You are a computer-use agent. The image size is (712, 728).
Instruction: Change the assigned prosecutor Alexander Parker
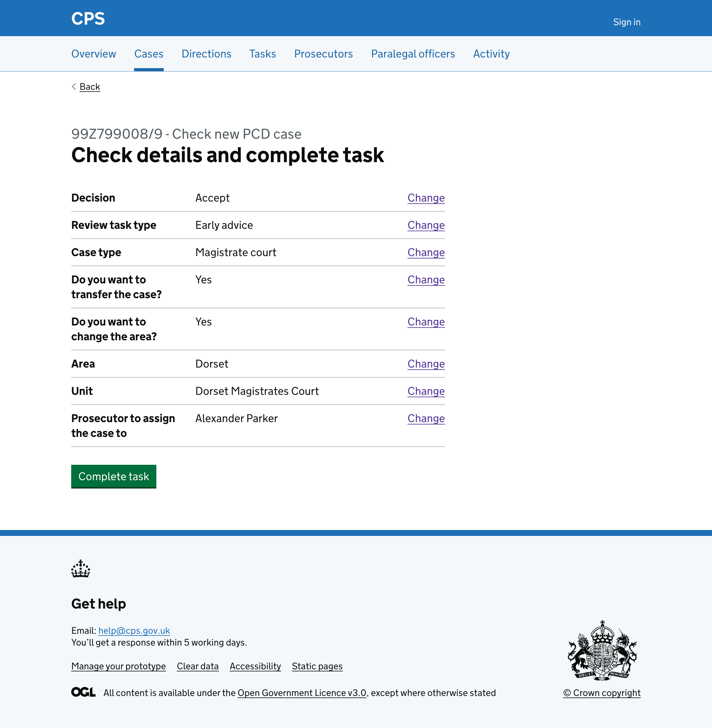click(x=426, y=419)
